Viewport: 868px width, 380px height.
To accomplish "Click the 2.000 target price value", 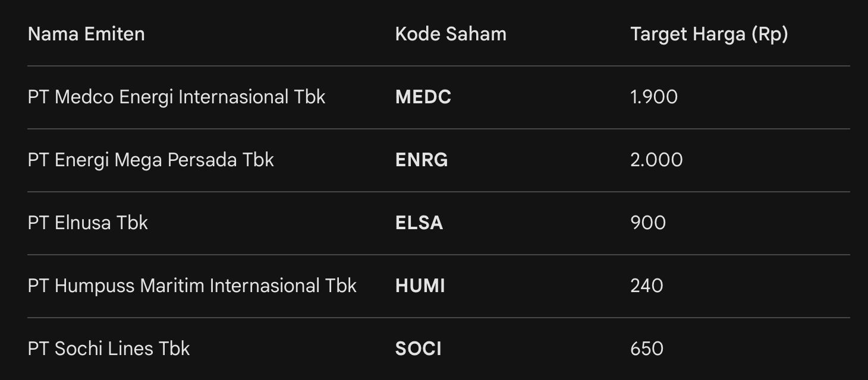I will pyautogui.click(x=656, y=160).
